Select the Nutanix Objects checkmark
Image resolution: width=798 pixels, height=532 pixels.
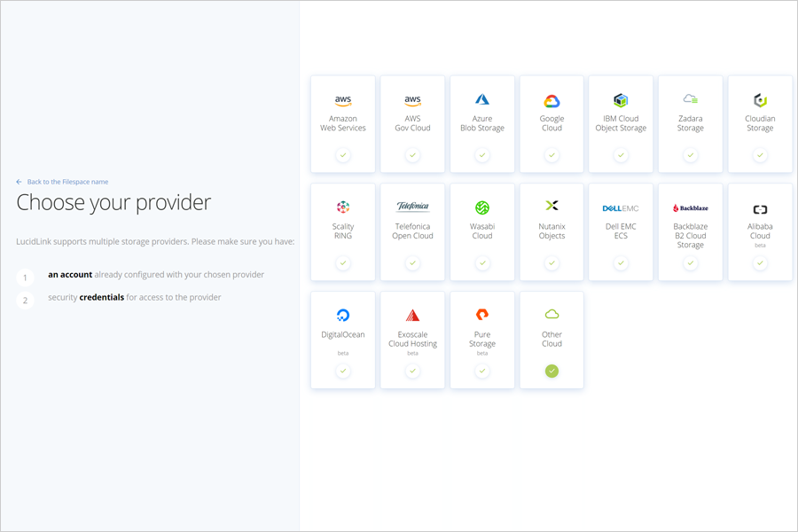click(552, 263)
